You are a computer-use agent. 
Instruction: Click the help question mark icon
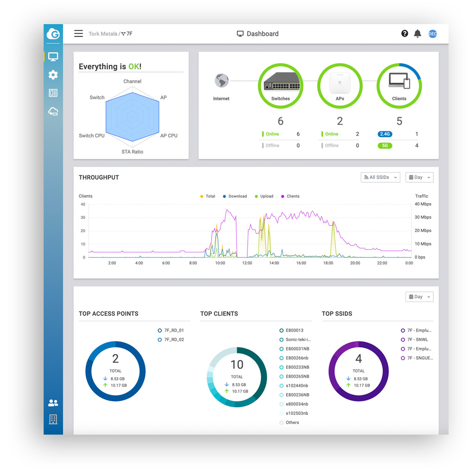click(x=405, y=34)
